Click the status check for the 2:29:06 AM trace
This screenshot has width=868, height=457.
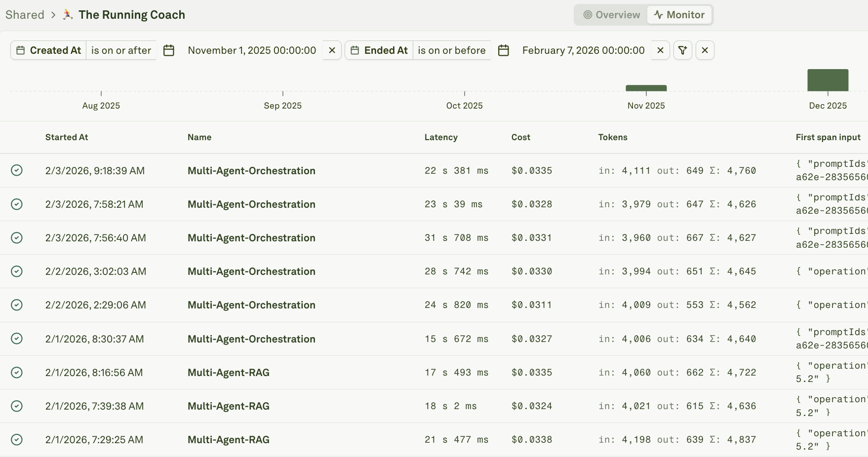click(x=17, y=305)
